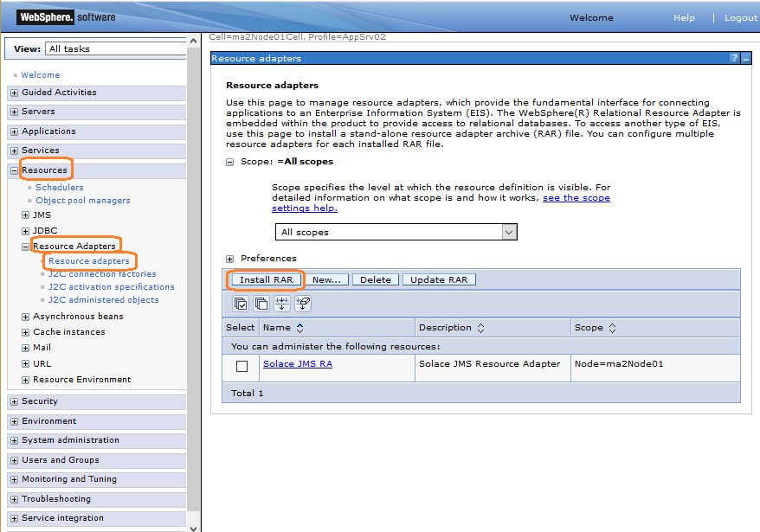Sort table by Scope column arrows
The width and height of the screenshot is (760, 532).
pos(612,329)
